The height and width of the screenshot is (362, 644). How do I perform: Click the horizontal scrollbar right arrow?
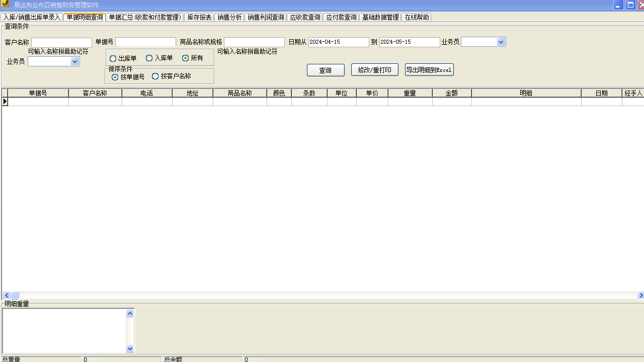(640, 295)
